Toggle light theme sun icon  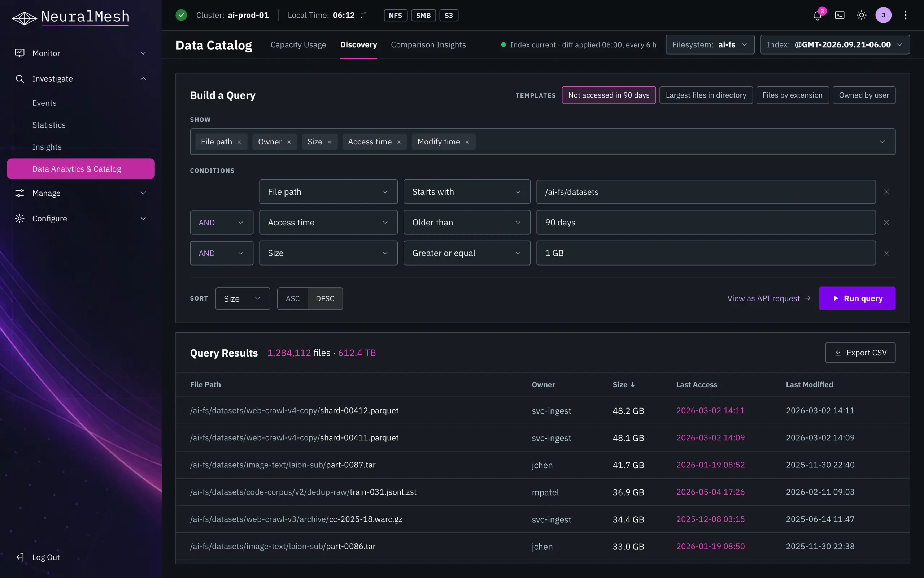pyautogui.click(x=862, y=15)
